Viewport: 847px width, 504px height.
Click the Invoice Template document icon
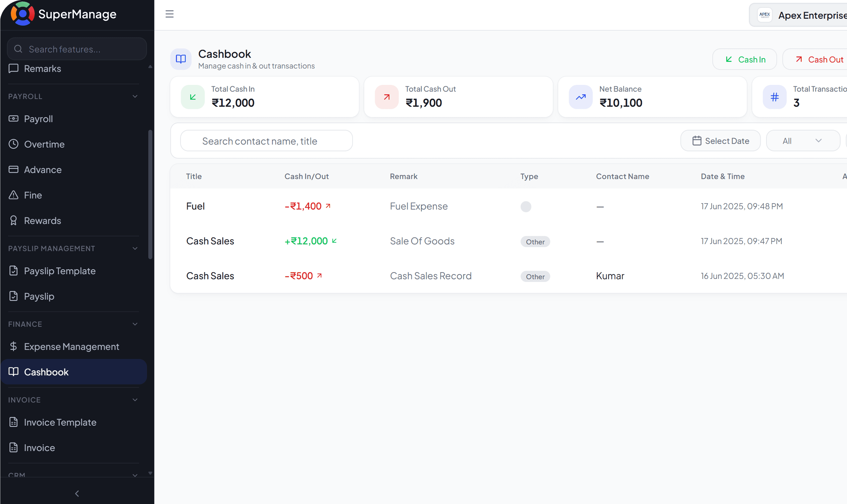point(13,422)
